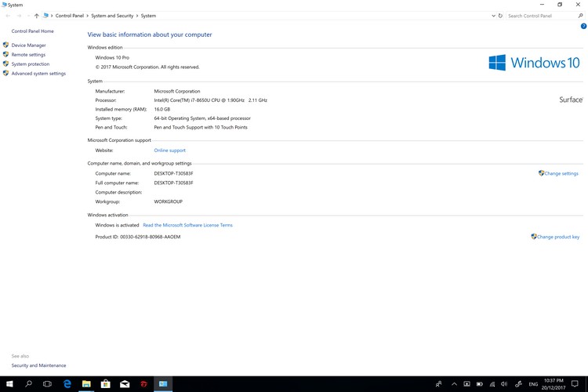Select Control Panel in the breadcrumb
The height and width of the screenshot is (392, 588).
coord(69,16)
